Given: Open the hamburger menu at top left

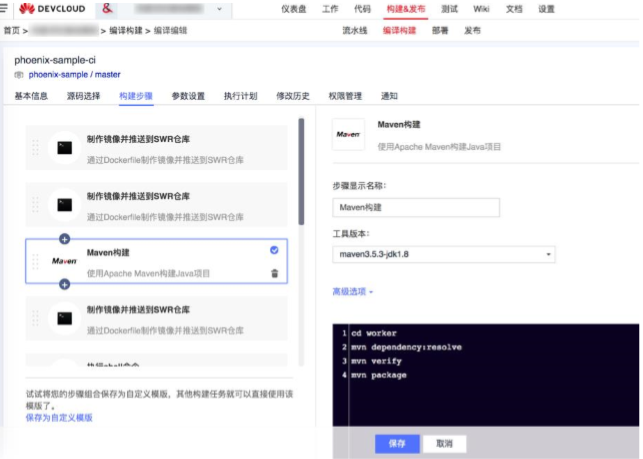Looking at the screenshot, I should [4, 8].
